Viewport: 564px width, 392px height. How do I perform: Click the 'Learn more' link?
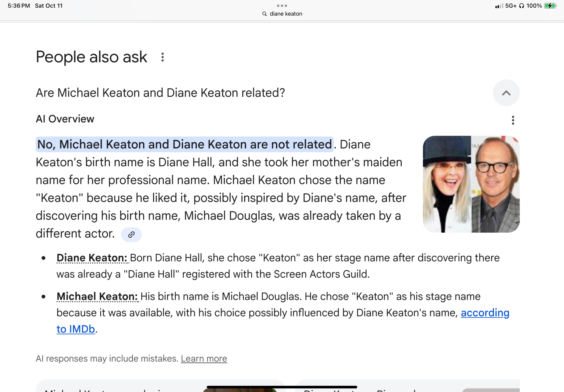204,359
